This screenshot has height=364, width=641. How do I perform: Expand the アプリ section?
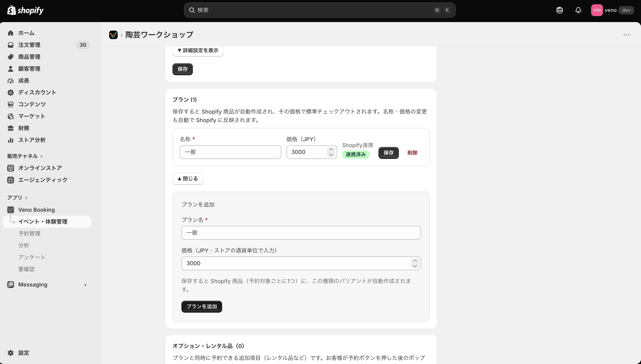17,198
